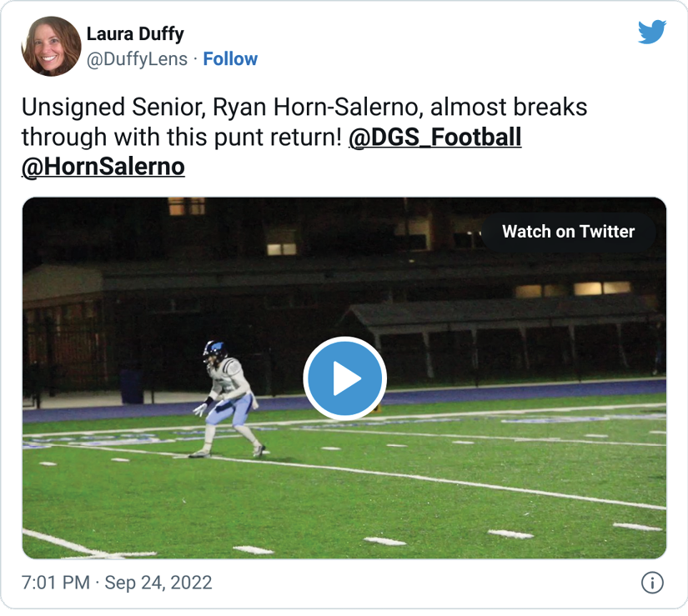Visit the @HornSalerno mention link
Image resolution: width=688 pixels, height=616 pixels.
(103, 166)
